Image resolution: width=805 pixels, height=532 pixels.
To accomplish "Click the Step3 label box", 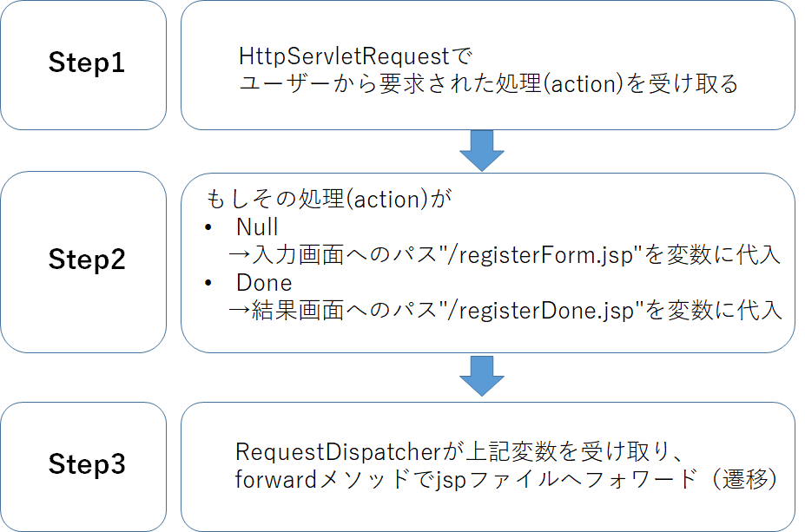I will click(83, 467).
